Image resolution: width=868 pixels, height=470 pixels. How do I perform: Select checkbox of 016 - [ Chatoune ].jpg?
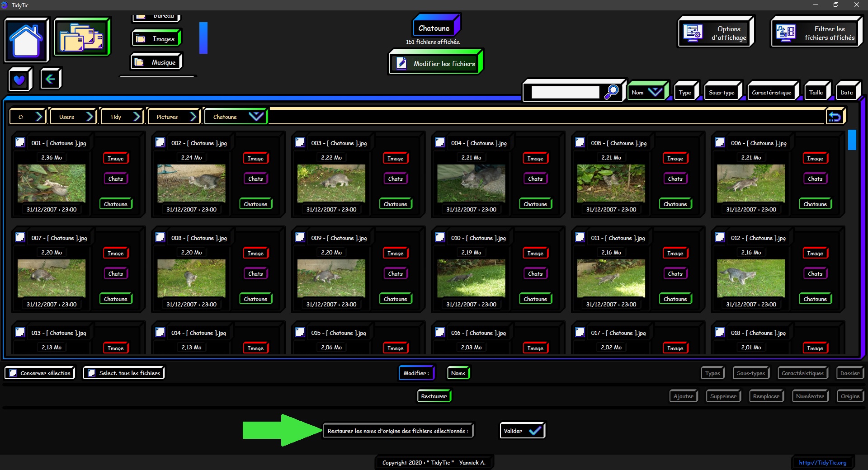click(440, 333)
